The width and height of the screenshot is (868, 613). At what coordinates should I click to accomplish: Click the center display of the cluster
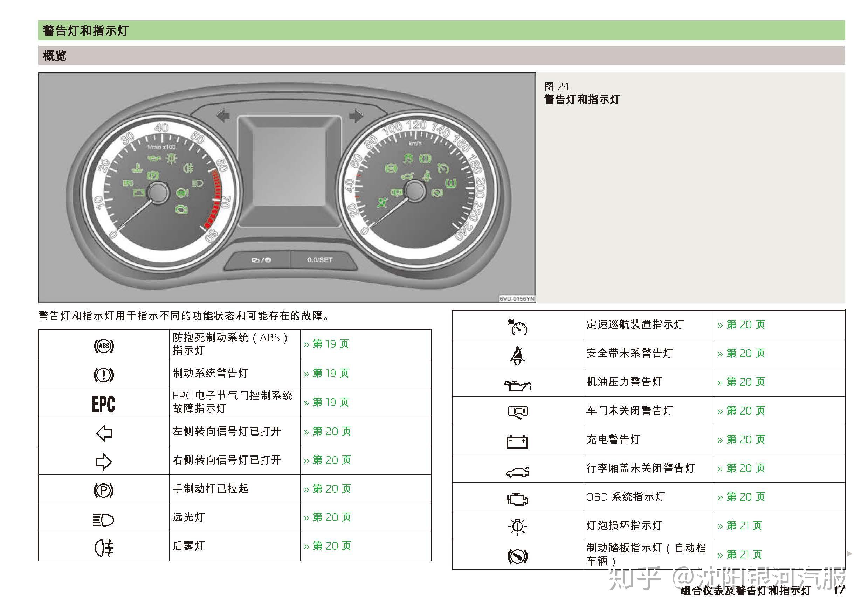click(290, 171)
